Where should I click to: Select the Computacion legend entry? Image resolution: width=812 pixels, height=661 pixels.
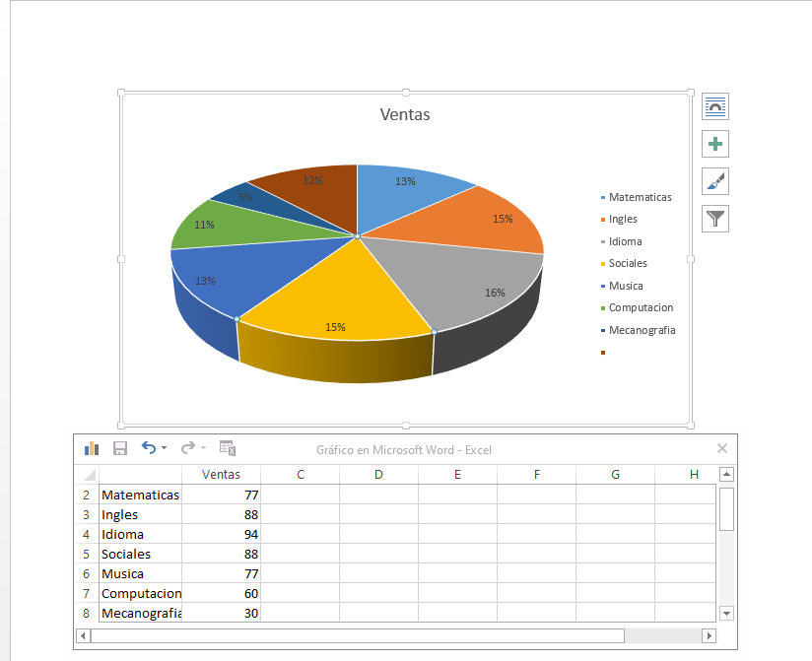click(x=637, y=307)
